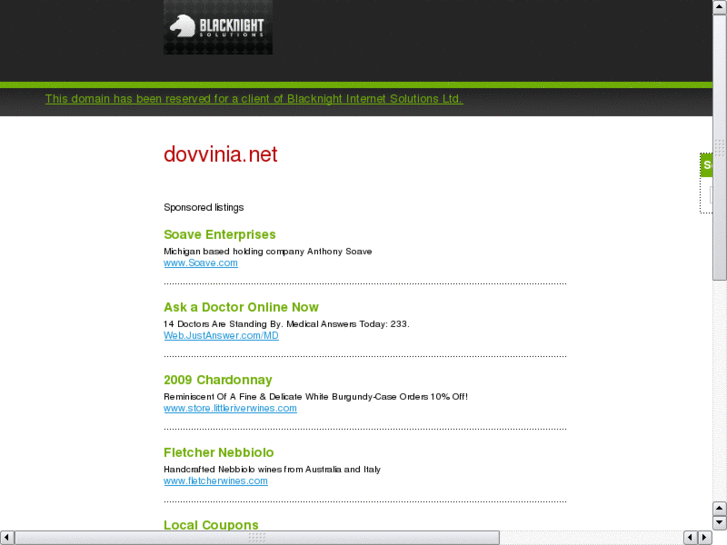Visit www.store.littleriverwines.com link

[x=230, y=408]
